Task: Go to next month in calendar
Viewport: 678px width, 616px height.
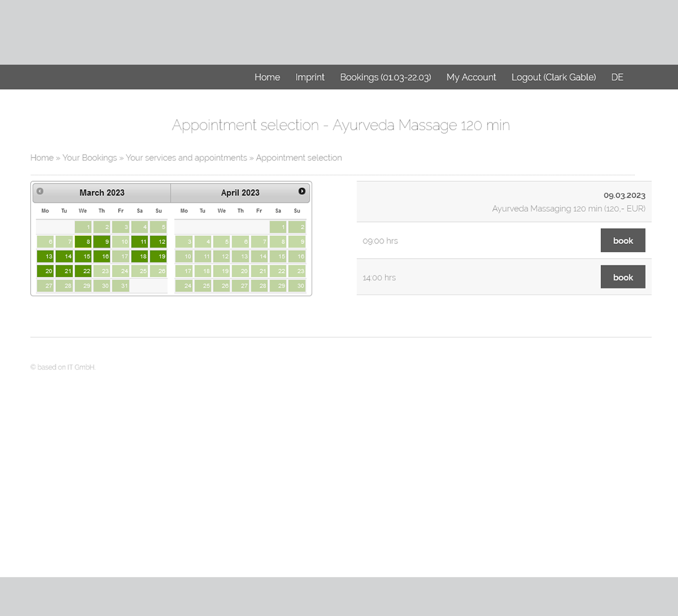Action: click(x=302, y=191)
